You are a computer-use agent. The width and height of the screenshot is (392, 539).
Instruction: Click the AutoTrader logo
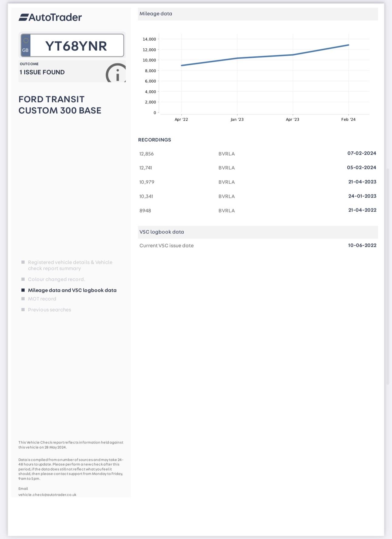pyautogui.click(x=50, y=17)
